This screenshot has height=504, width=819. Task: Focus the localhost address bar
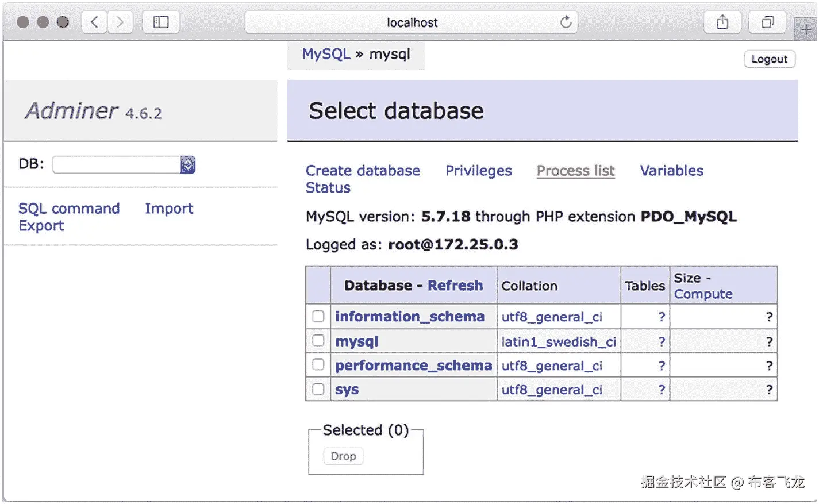(x=412, y=22)
